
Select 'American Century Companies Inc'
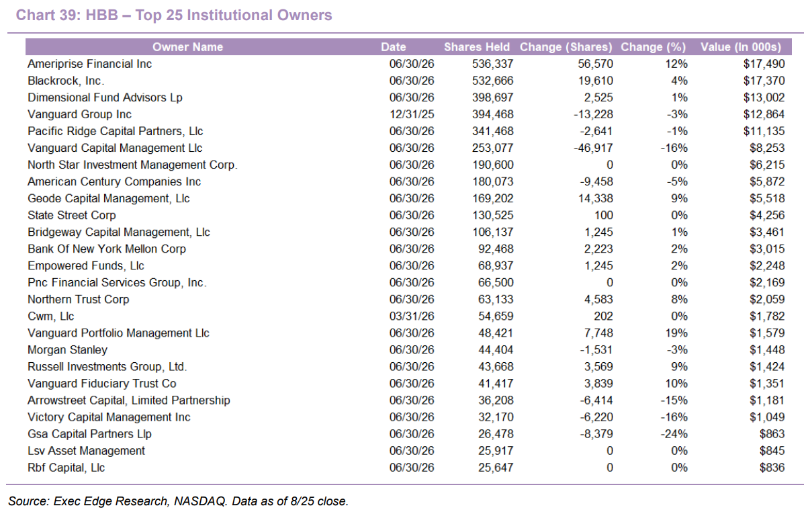point(114,181)
